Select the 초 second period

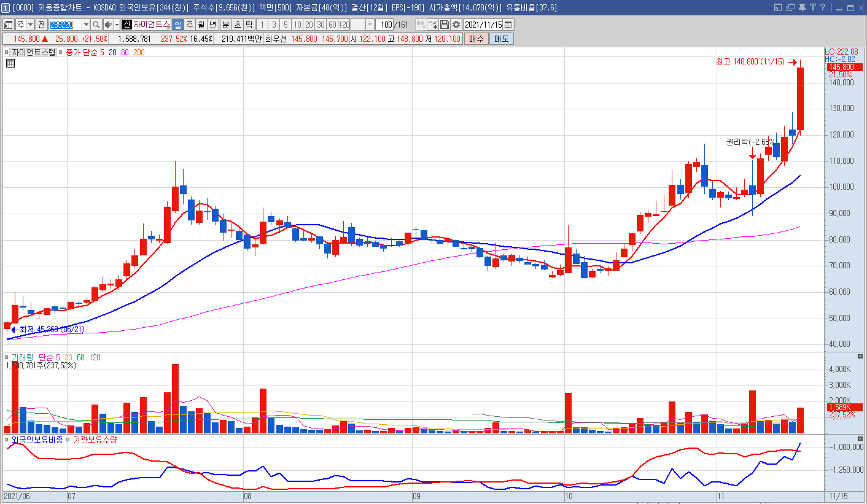coord(238,25)
